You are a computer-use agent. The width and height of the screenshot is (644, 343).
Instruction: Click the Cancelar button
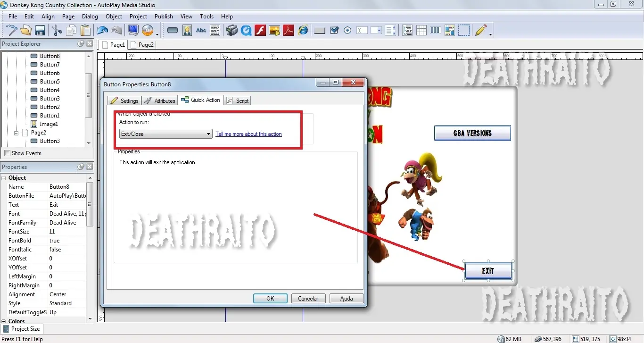tap(308, 298)
